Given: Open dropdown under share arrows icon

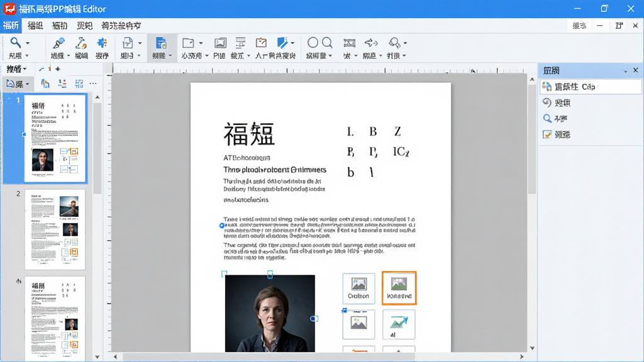Looking at the screenshot, I should click(x=380, y=56).
